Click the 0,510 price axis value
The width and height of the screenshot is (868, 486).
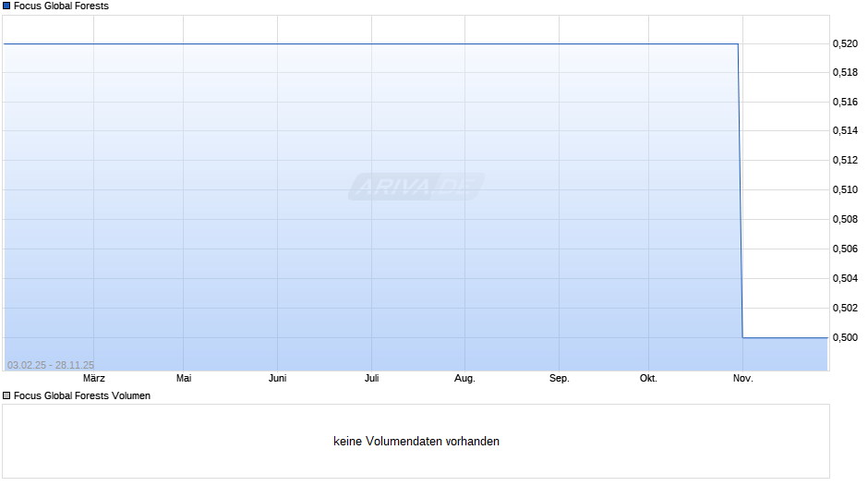(x=845, y=190)
